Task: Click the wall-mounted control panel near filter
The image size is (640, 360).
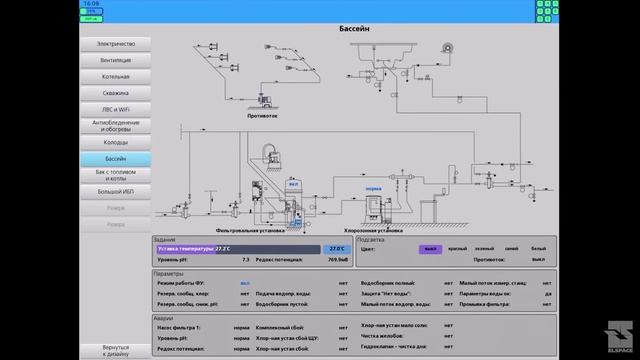Action: point(257,191)
